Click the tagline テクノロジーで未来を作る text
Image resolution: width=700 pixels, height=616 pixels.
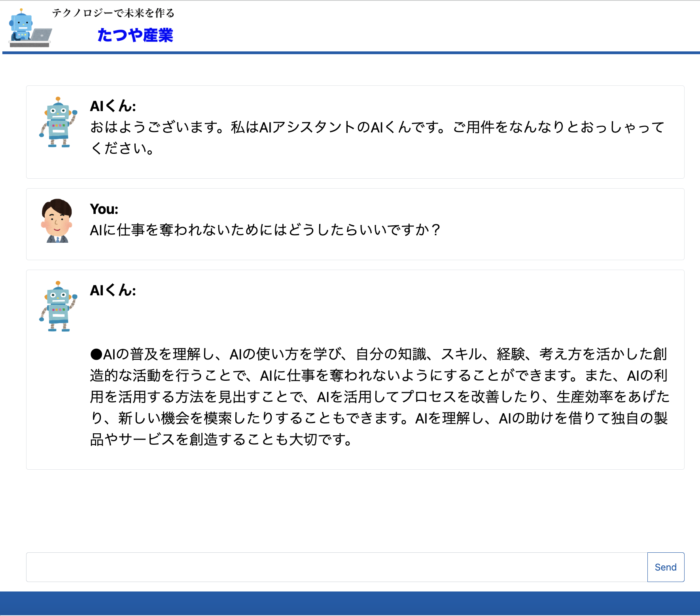click(x=113, y=13)
